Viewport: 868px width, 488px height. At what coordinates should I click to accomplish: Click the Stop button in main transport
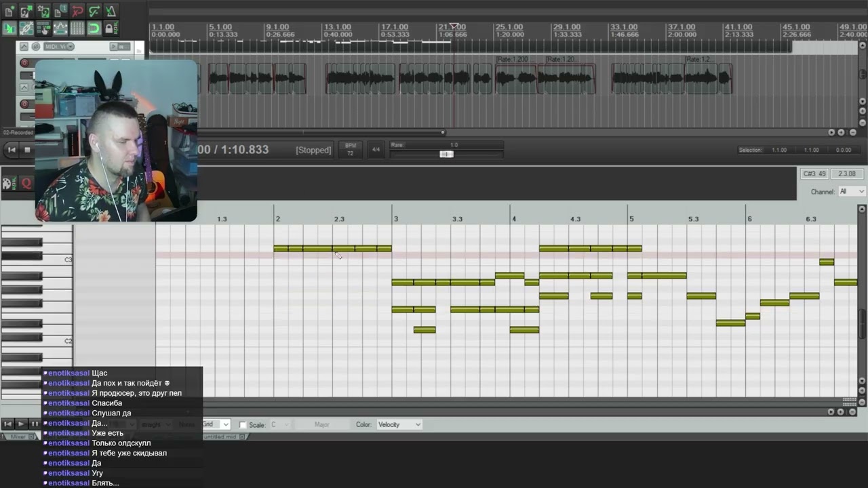tap(27, 150)
